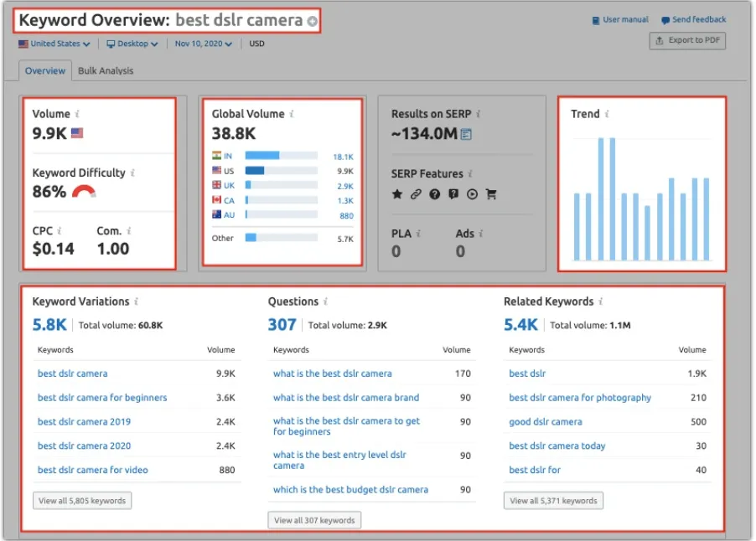Expand the Desktop device selector
Viewport: 756px width, 541px height.
click(x=130, y=44)
